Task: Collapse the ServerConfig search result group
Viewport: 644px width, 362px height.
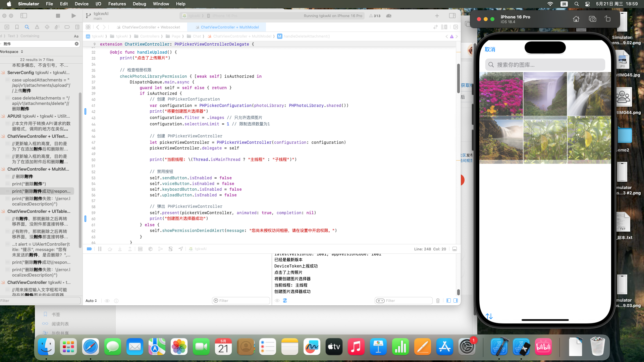Action: pos(3,73)
